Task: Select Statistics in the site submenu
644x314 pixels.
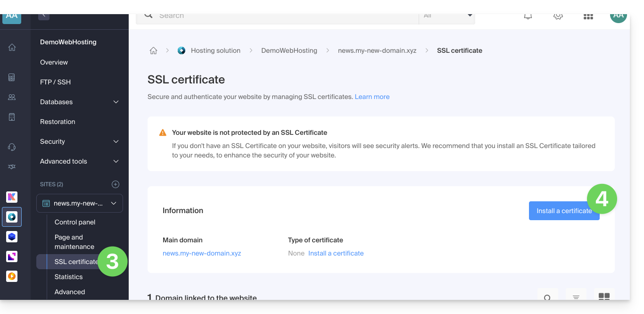Action: pyautogui.click(x=68, y=277)
